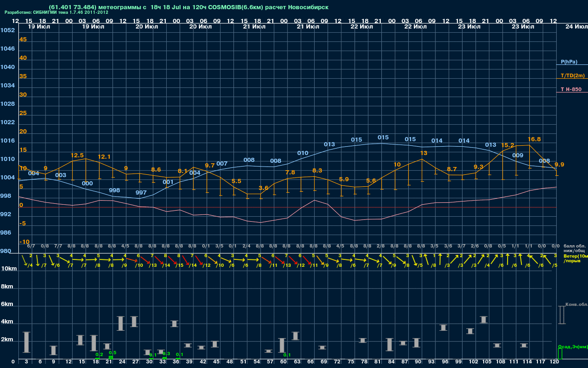Click the 1052 pressure axis value
The height and width of the screenshot is (368, 588).
tap(7, 30)
